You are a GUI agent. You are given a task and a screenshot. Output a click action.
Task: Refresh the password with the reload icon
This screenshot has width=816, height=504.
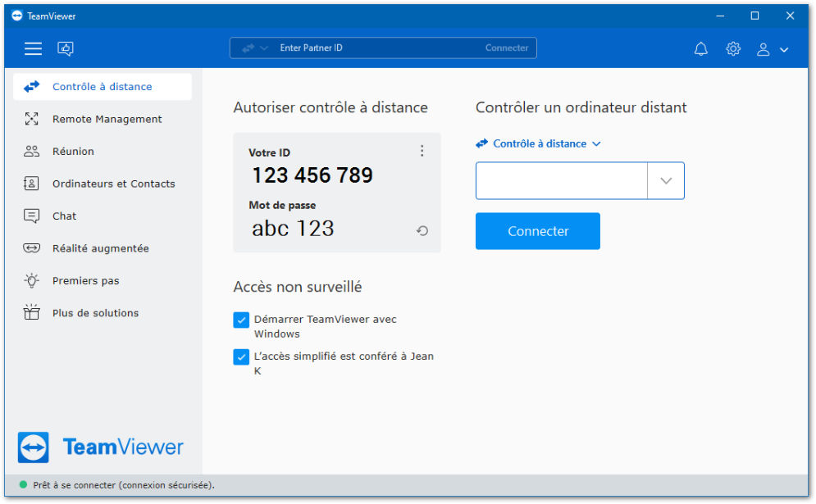(x=422, y=230)
